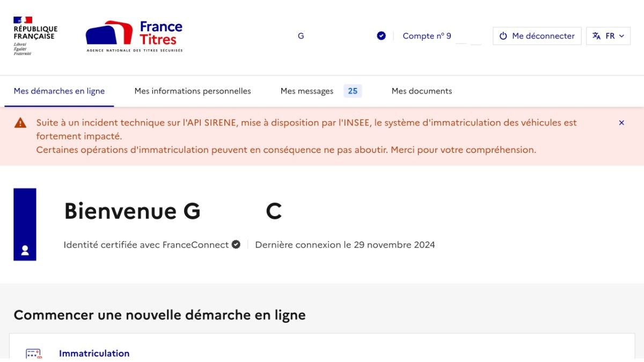The width and height of the screenshot is (644, 362).
Task: Click the power icon in Me déconnecter
Action: click(x=503, y=36)
